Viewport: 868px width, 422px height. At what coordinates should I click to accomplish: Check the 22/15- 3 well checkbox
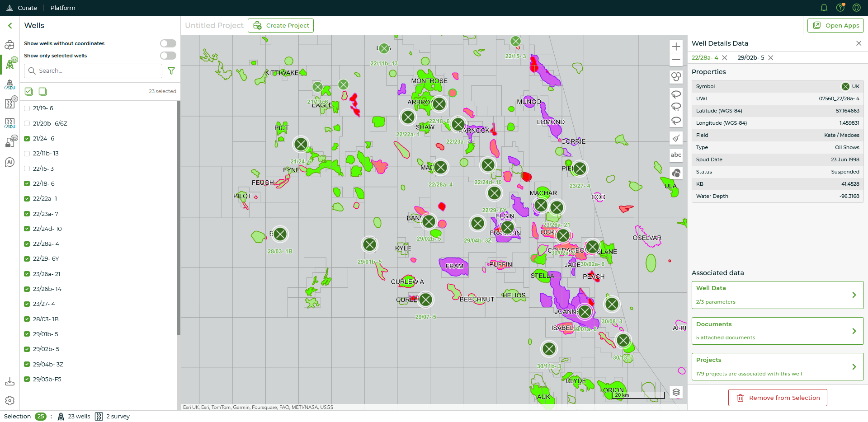(x=27, y=169)
